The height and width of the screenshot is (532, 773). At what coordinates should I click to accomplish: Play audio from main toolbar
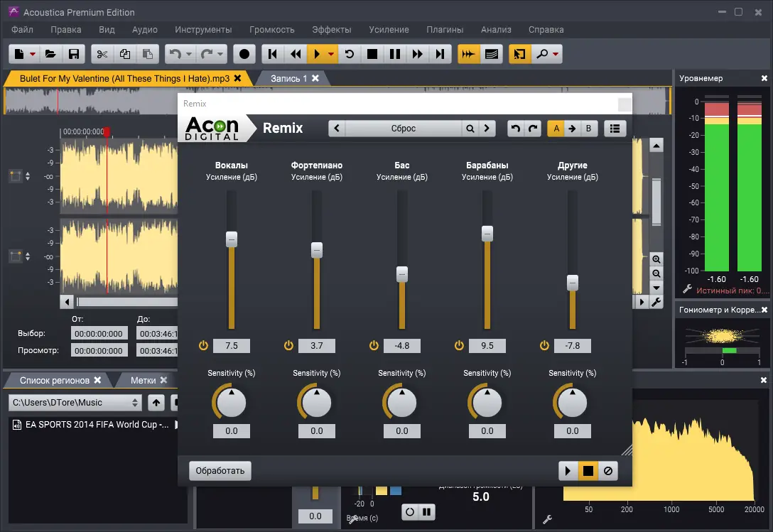coord(317,54)
